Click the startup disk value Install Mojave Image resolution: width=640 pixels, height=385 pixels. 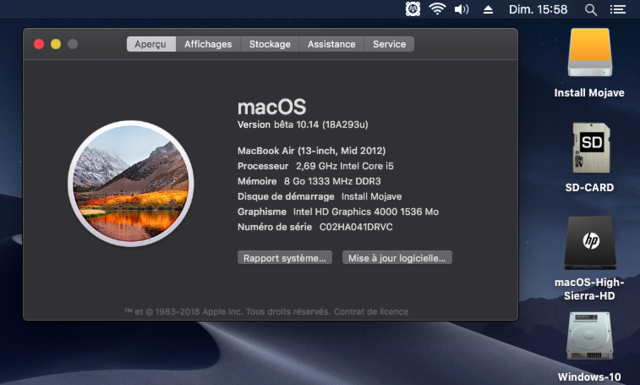point(371,196)
